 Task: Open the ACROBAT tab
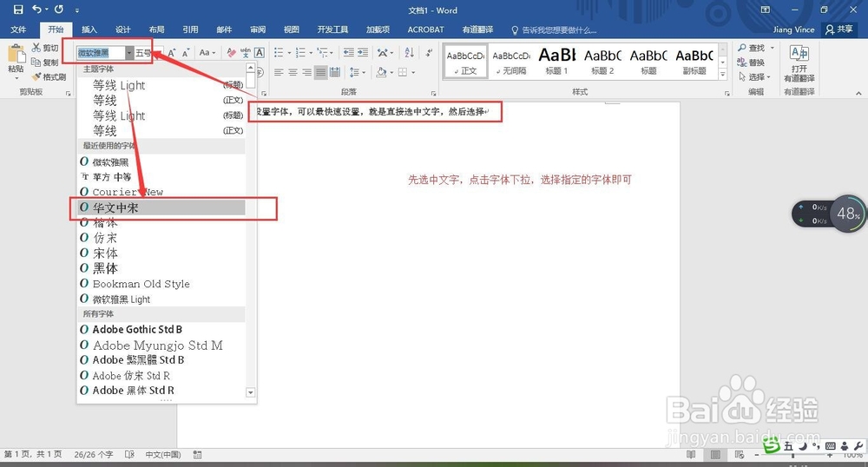(425, 30)
